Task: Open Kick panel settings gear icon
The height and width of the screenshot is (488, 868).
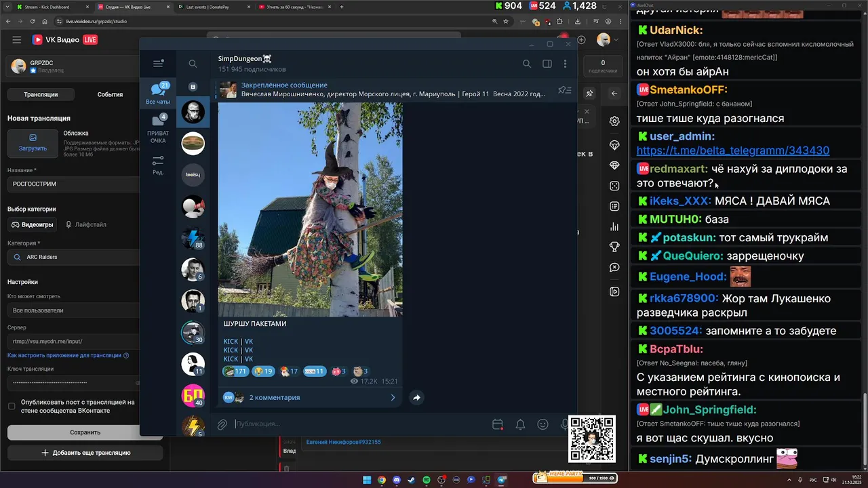Action: [614, 121]
